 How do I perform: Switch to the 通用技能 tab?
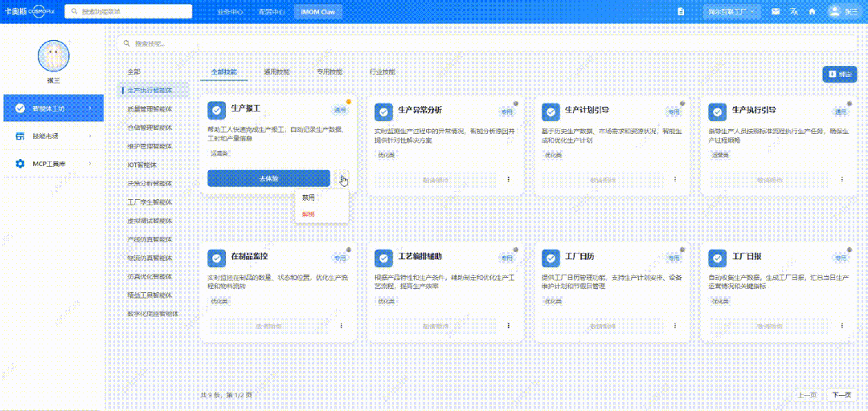point(276,72)
